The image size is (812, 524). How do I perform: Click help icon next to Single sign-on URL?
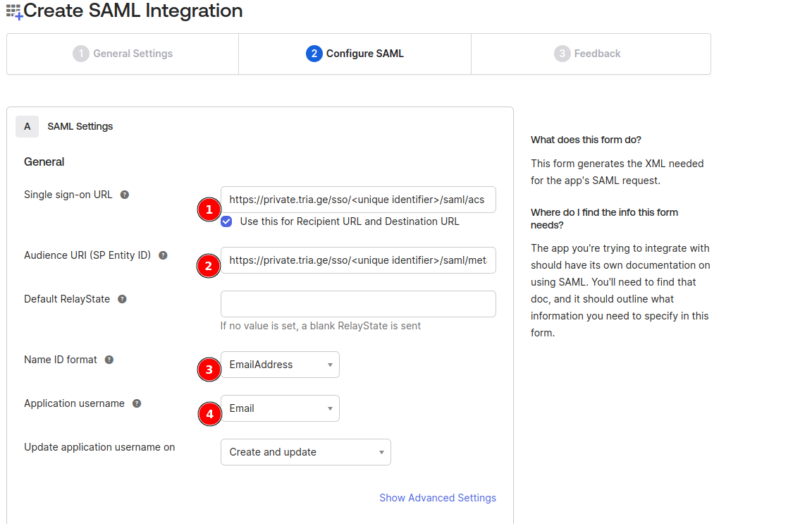click(x=125, y=195)
